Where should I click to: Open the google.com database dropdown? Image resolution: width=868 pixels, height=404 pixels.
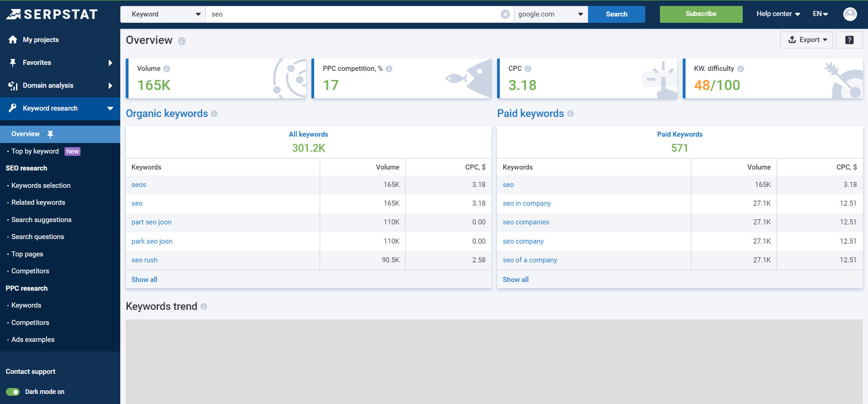tap(551, 14)
